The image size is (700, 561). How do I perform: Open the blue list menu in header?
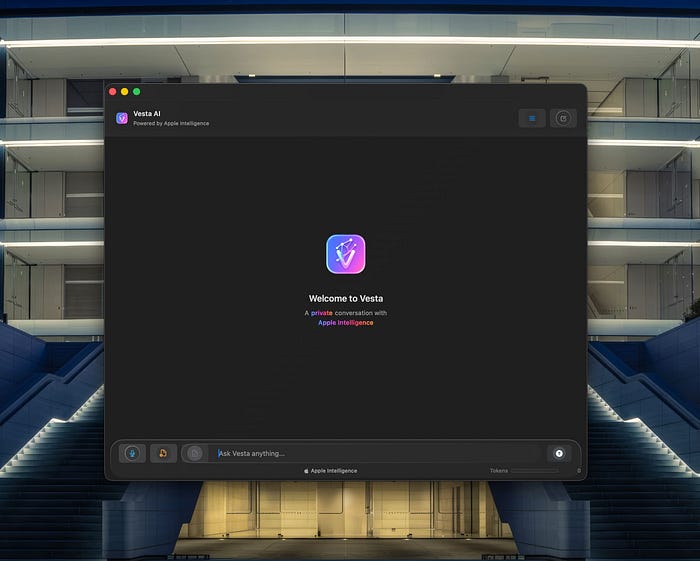point(532,118)
